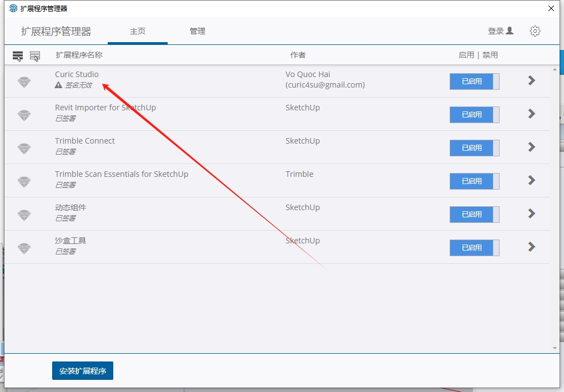Click the warning icon beside 签名无效
The width and height of the screenshot is (564, 392).
tap(58, 85)
